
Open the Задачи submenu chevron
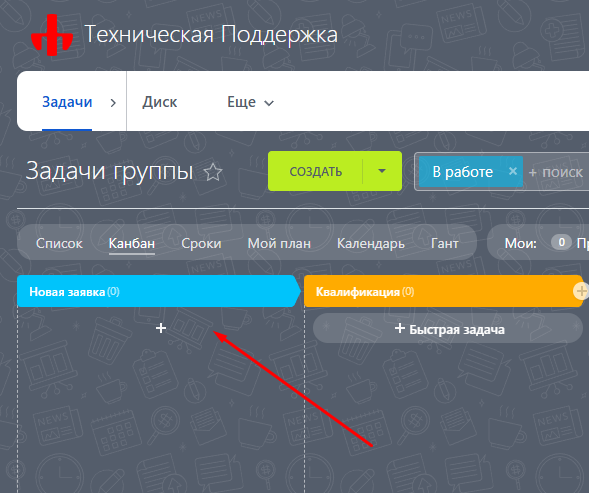113,103
